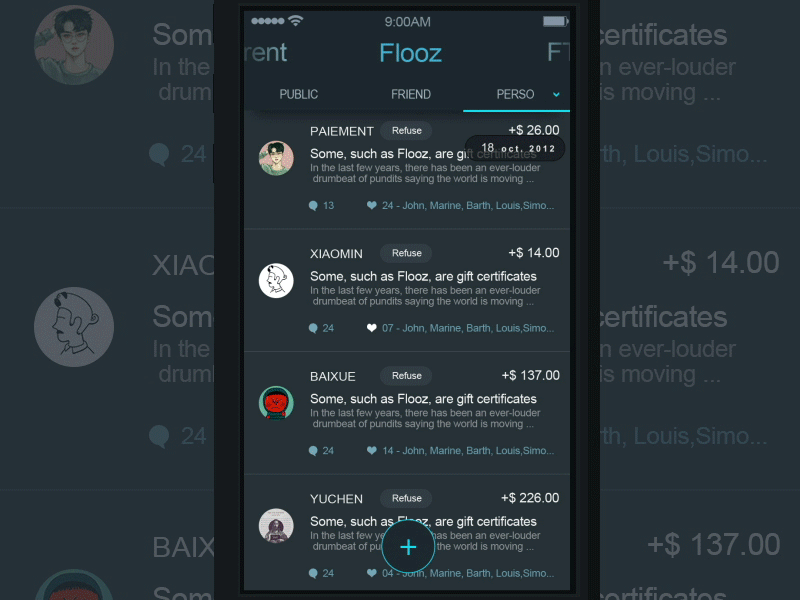Screen dimensions: 800x600
Task: Switch to the FRIEND tab
Action: (x=411, y=94)
